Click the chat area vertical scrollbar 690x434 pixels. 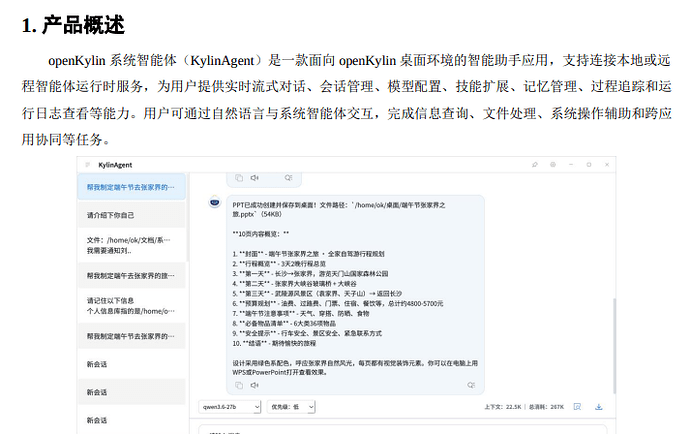pyautogui.click(x=614, y=346)
